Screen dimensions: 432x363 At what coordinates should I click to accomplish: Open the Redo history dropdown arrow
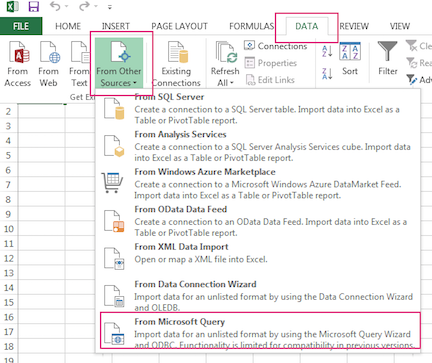point(96,6)
